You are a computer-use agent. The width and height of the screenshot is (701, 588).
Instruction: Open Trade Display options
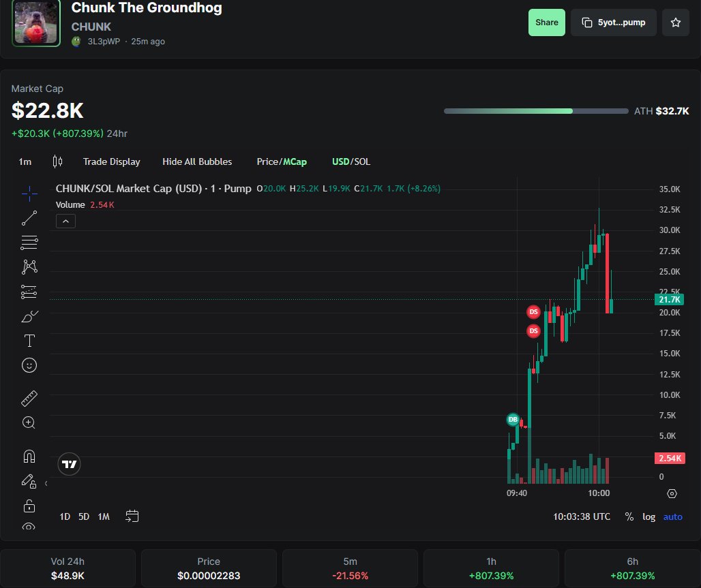[x=111, y=161]
